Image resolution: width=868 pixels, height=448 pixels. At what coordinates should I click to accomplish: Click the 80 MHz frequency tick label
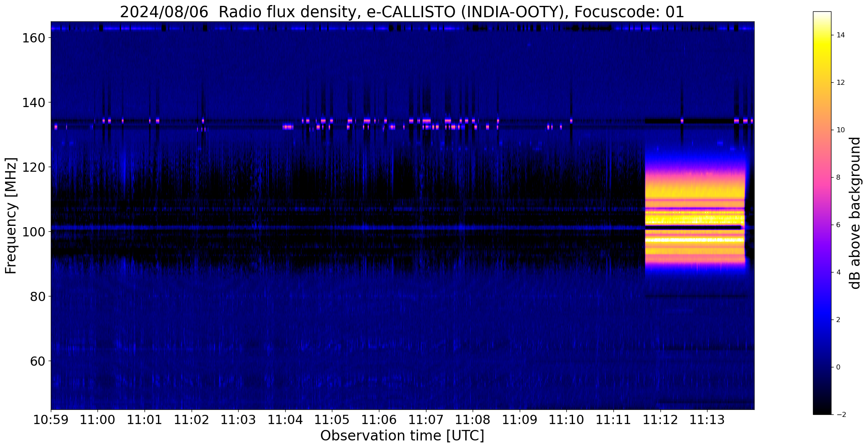pyautogui.click(x=37, y=296)
